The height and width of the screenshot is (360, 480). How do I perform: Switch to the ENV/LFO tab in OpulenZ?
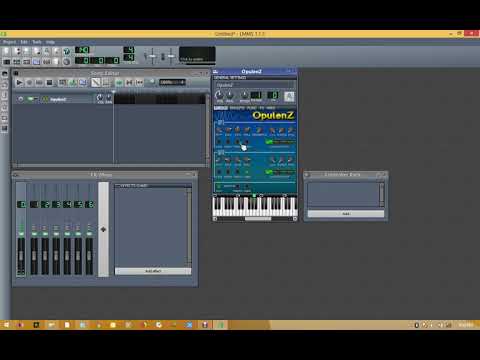pyautogui.click(x=237, y=108)
